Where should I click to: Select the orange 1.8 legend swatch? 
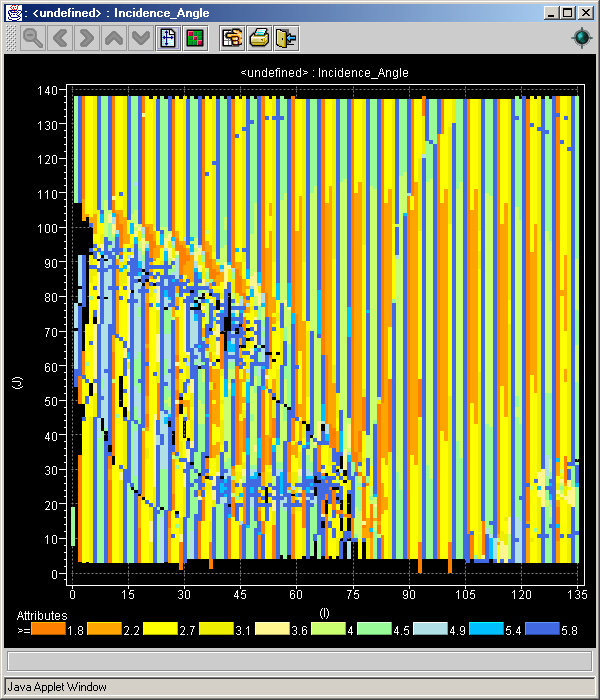pos(49,629)
